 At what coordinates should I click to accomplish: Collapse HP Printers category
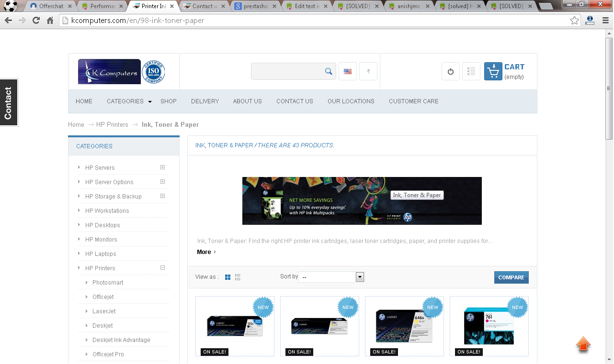(x=162, y=268)
